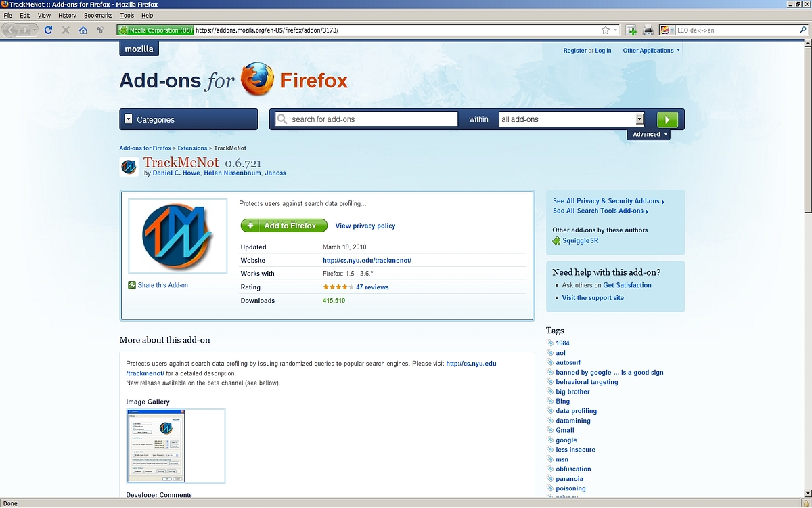Click the Share this Add-on icon
Image resolution: width=812 pixels, height=508 pixels.
click(x=133, y=285)
